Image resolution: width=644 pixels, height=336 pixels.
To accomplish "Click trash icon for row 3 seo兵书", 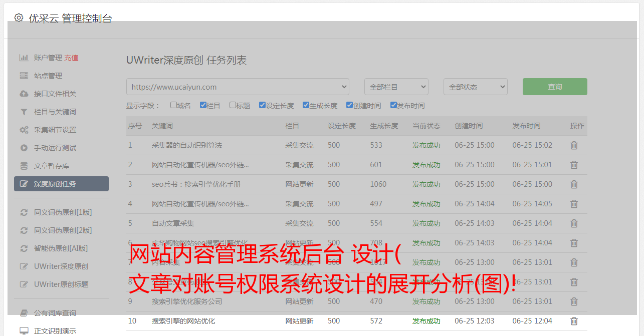I will click(574, 184).
